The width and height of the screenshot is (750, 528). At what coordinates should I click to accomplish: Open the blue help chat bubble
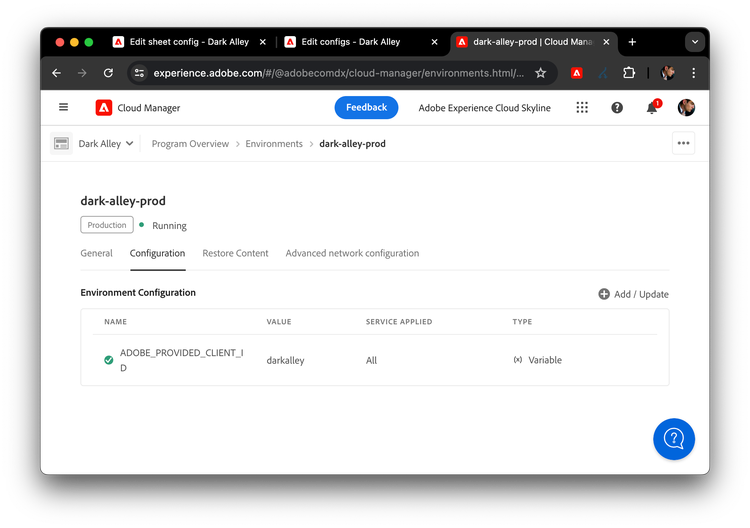point(674,439)
